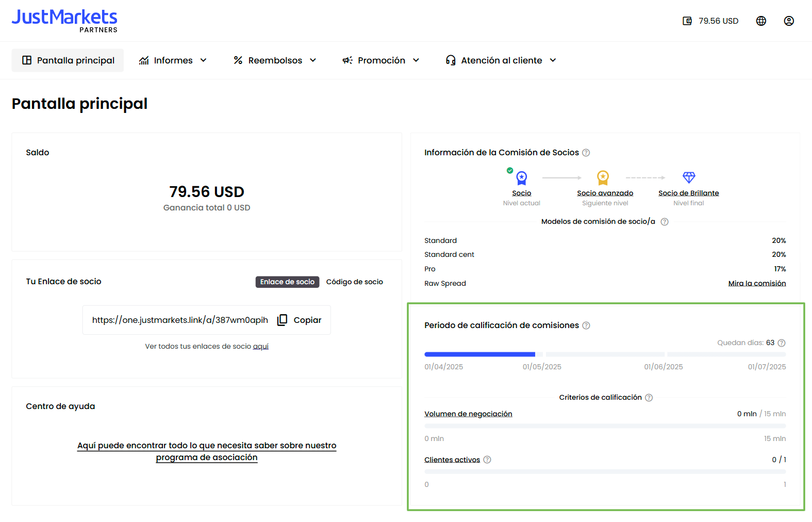The height and width of the screenshot is (522, 812).
Task: Click the Socio de Brillante diamond icon
Action: pos(689,177)
